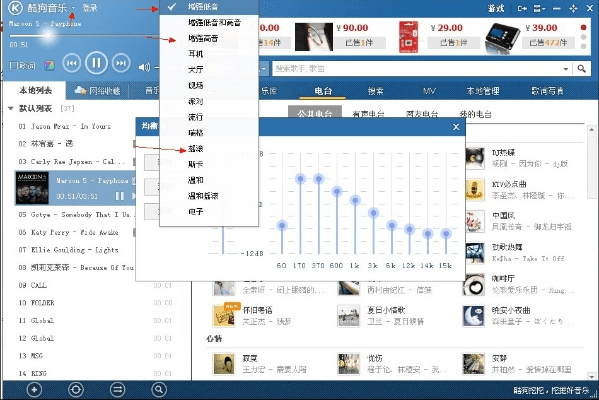
Task: Click the ¥29.00 red memory card ad
Action: (x=408, y=37)
